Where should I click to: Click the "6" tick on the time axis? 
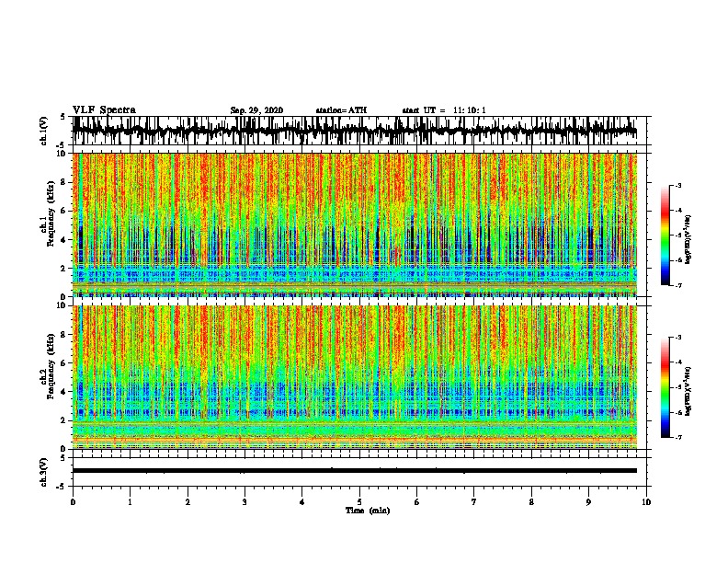point(417,502)
